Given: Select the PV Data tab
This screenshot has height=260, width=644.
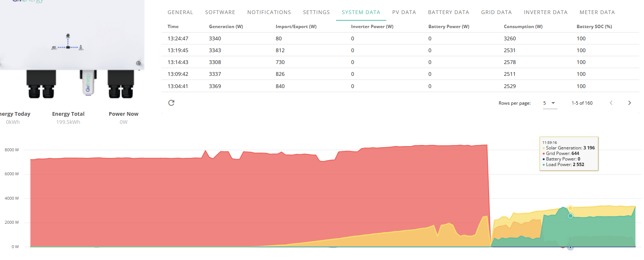Looking at the screenshot, I should 404,12.
